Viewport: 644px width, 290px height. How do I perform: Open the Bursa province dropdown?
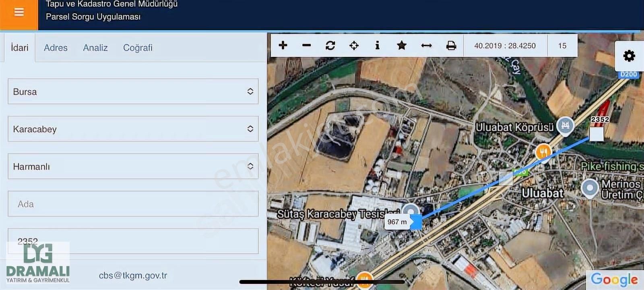click(133, 91)
